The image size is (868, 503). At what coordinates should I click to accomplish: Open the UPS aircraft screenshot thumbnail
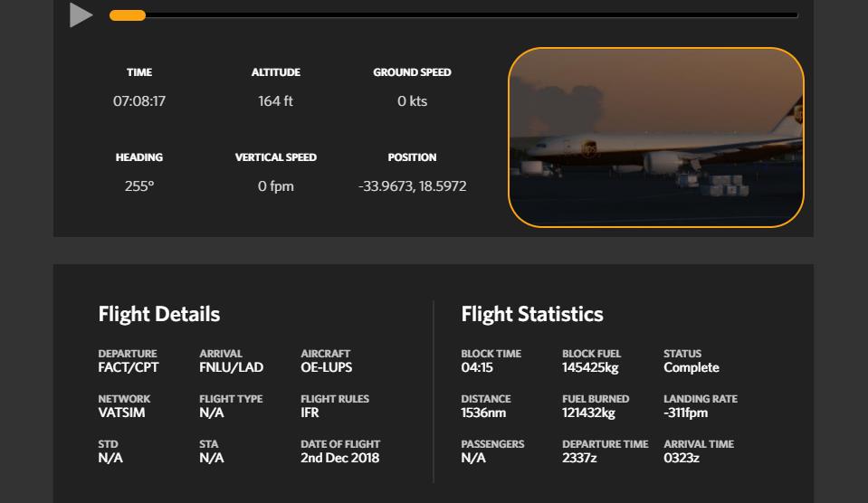655,137
